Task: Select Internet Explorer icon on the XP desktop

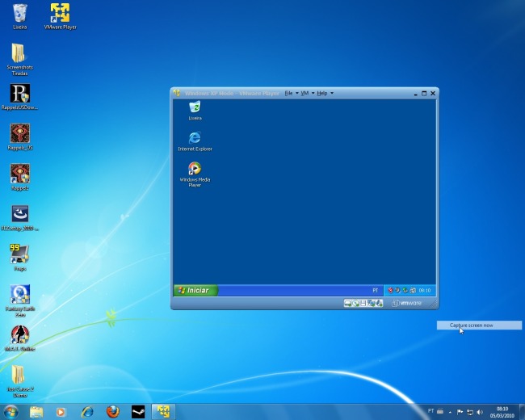Action: (x=195, y=141)
